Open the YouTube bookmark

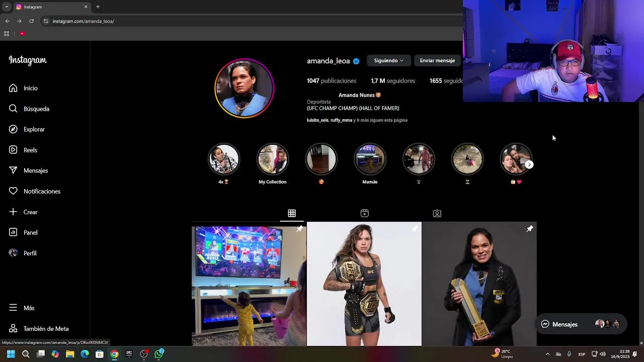[22, 34]
